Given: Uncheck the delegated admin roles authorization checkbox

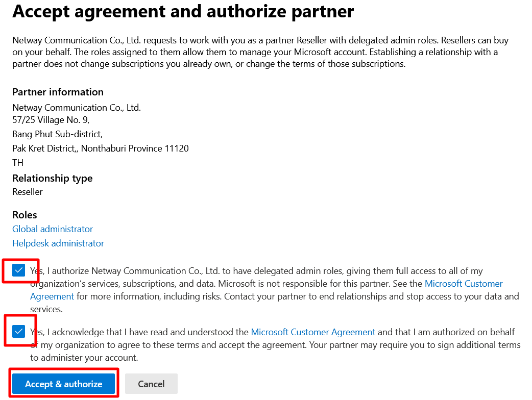Looking at the screenshot, I should 19,270.
